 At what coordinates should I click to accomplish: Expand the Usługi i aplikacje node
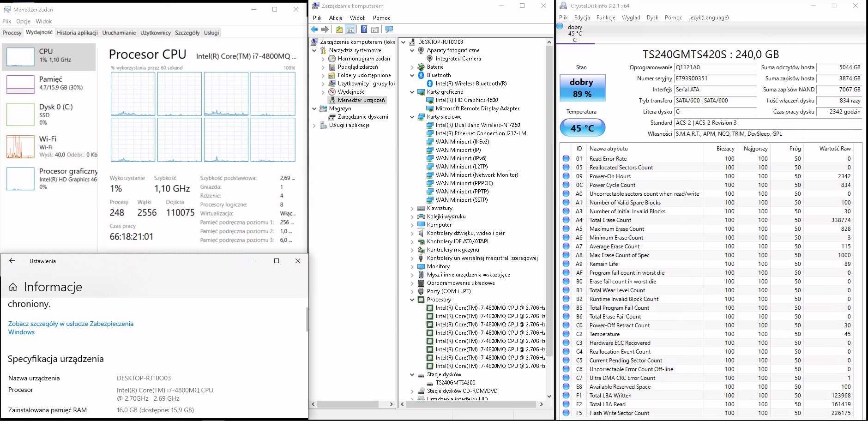tap(314, 125)
